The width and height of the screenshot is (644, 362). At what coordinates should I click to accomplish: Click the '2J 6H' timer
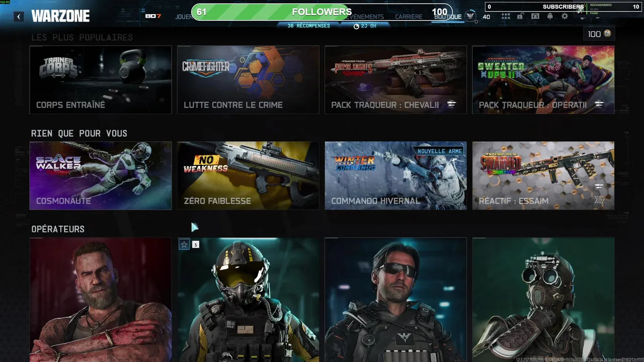click(x=365, y=26)
